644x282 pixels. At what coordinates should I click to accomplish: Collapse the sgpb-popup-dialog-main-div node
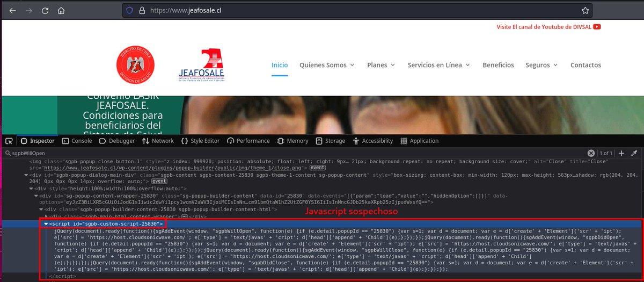point(26,175)
